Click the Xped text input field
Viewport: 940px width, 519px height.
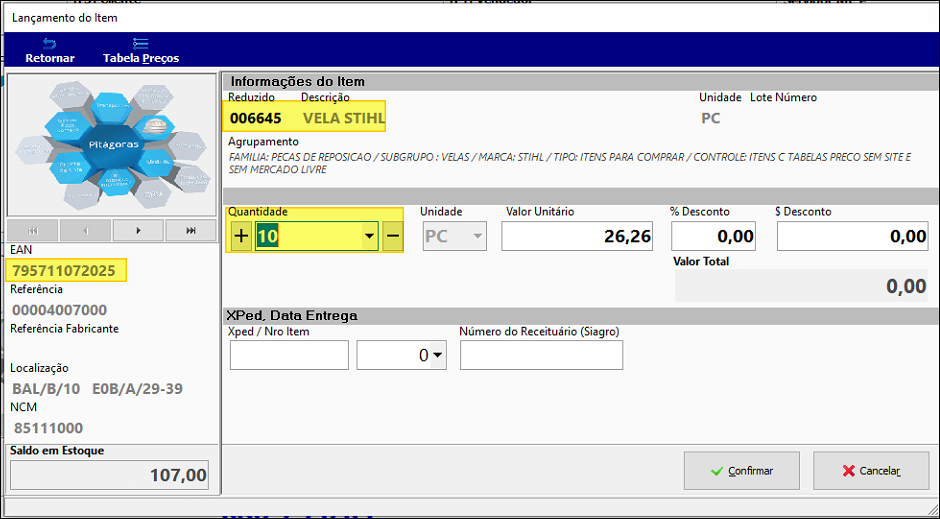point(289,355)
